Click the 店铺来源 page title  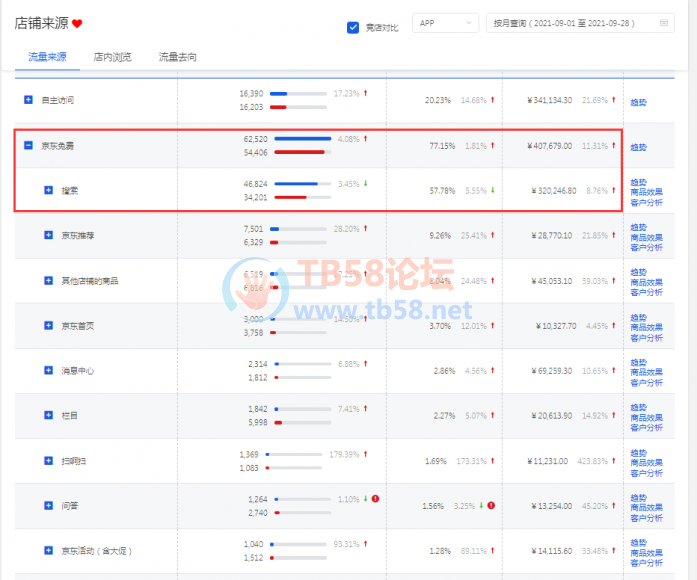click(x=42, y=23)
